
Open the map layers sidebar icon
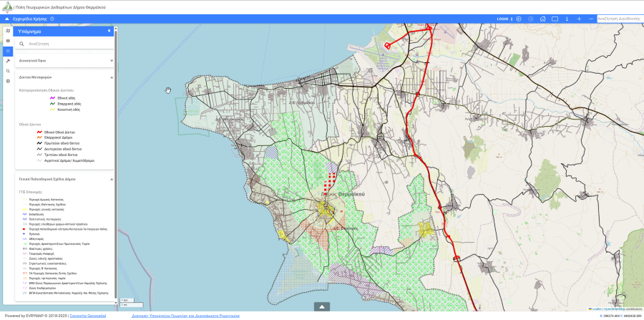click(x=8, y=42)
